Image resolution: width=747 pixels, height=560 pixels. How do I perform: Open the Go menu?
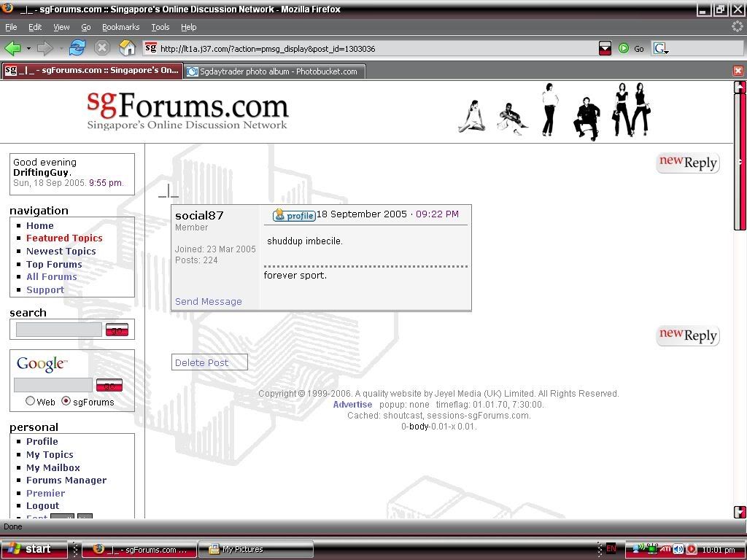coord(86,27)
